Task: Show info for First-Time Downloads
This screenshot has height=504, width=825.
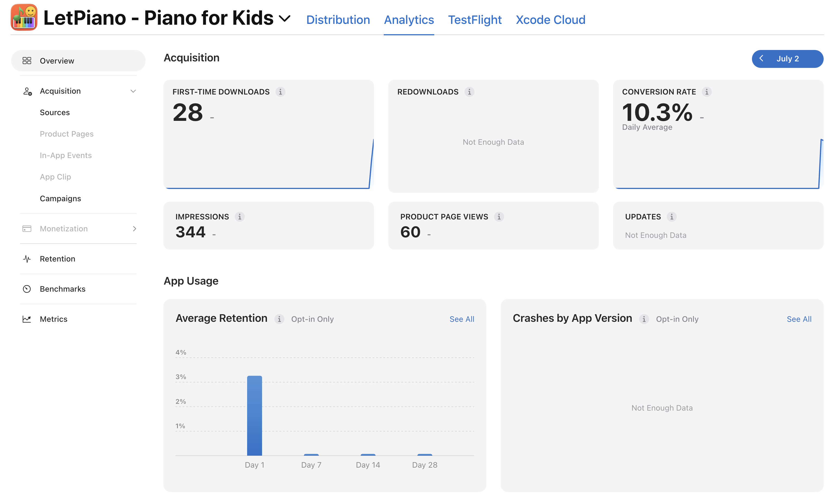Action: (x=281, y=92)
